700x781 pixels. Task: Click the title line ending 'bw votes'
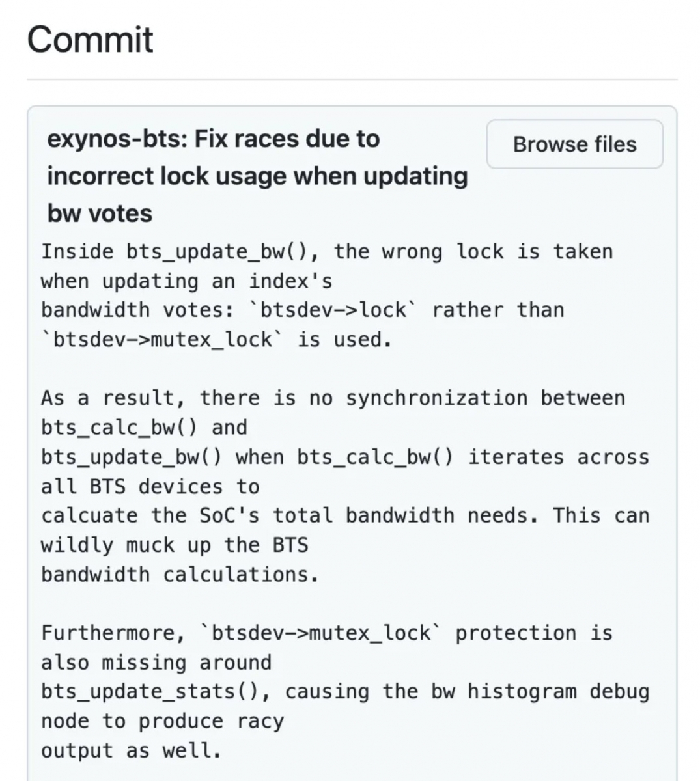100,213
